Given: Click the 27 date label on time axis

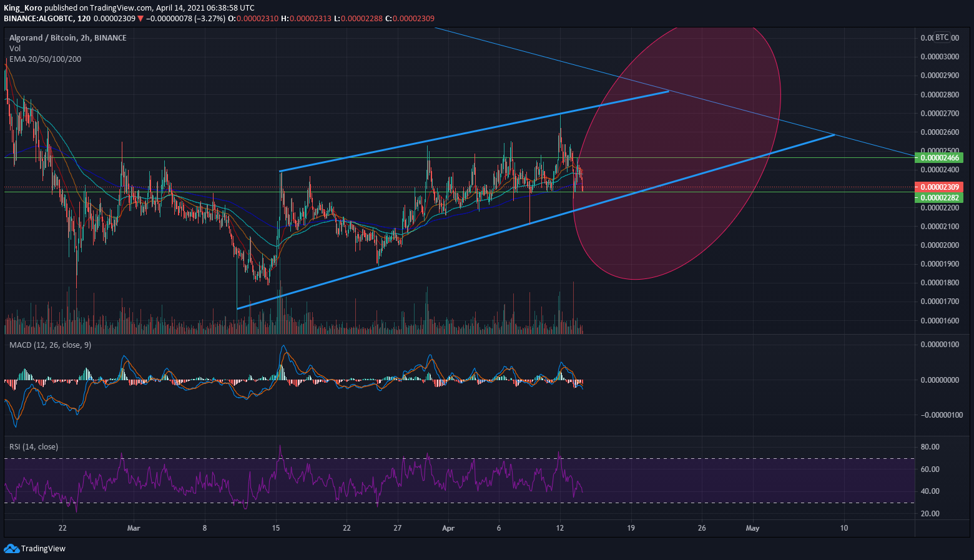Looking at the screenshot, I should (398, 528).
